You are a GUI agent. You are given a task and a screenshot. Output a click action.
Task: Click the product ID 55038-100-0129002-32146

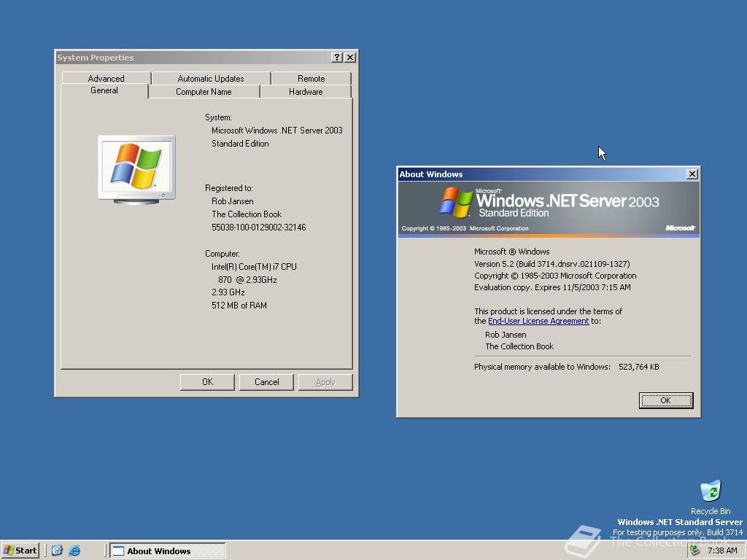click(259, 227)
